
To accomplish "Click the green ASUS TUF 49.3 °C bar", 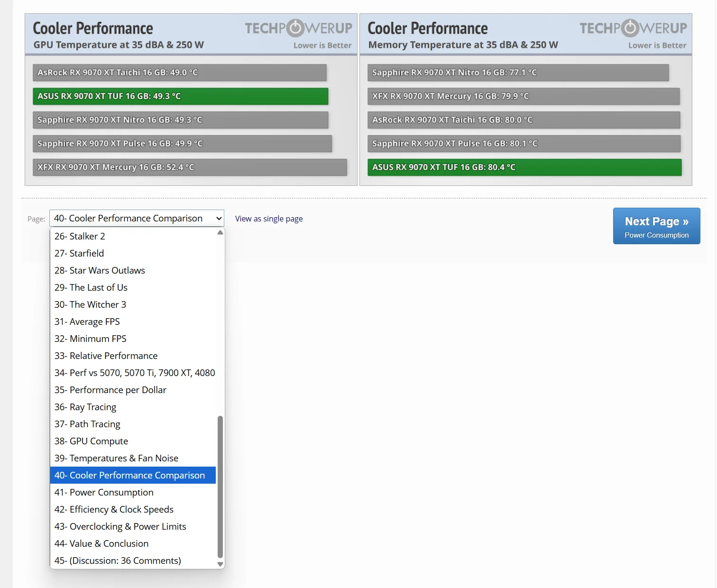I will click(180, 96).
